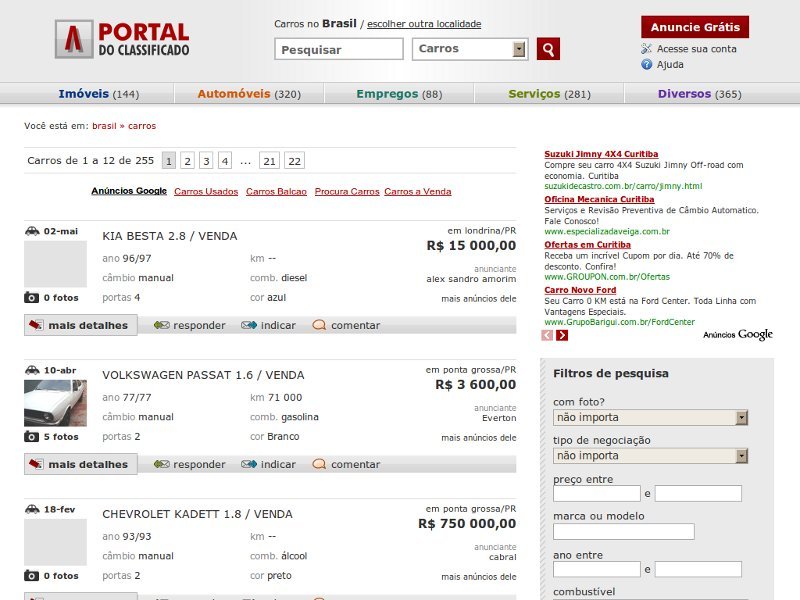
Task: Open the Procura Carros ad link
Action: point(347,191)
